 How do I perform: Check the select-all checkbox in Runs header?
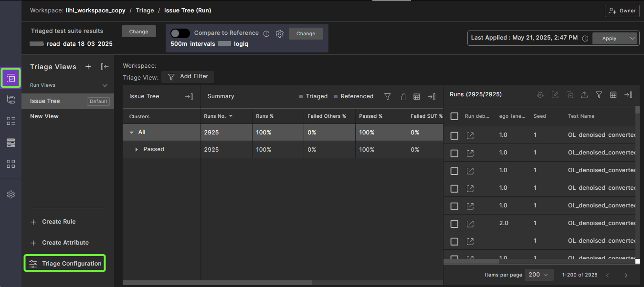click(x=454, y=116)
